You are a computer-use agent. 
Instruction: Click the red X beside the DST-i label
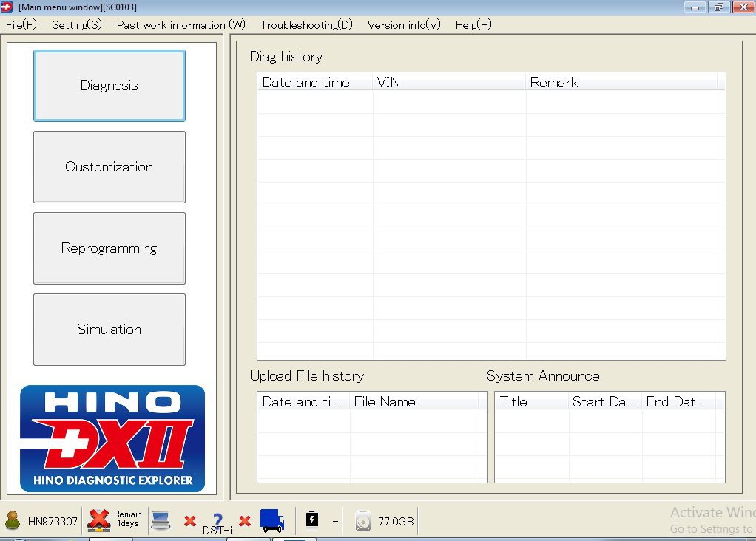tap(244, 522)
